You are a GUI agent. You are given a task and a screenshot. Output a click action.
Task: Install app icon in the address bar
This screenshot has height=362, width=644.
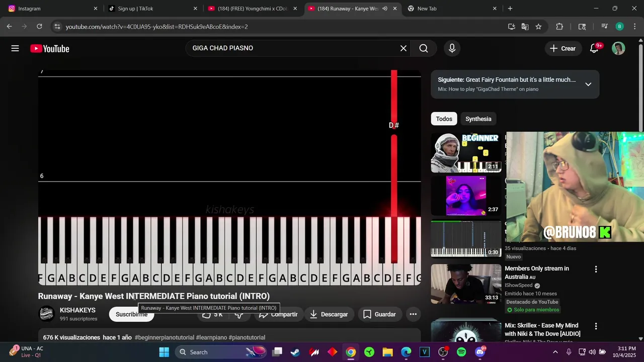pyautogui.click(x=512, y=27)
